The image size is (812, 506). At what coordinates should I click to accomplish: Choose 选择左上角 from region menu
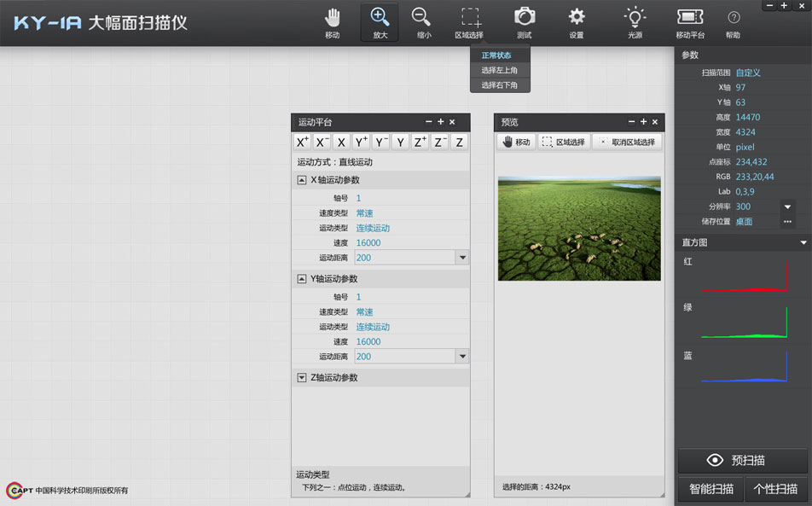pos(499,70)
